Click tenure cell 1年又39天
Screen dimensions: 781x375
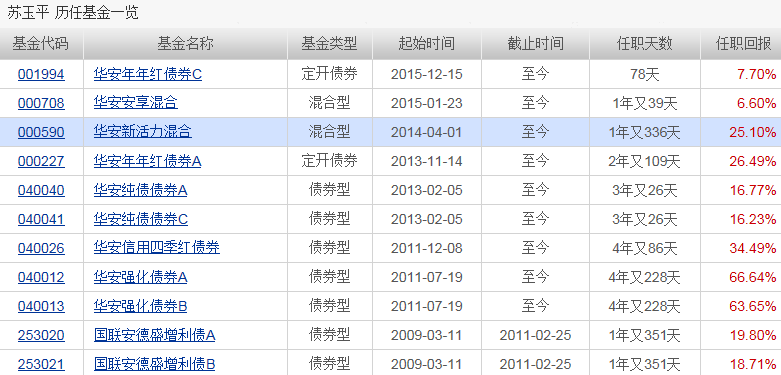point(645,104)
